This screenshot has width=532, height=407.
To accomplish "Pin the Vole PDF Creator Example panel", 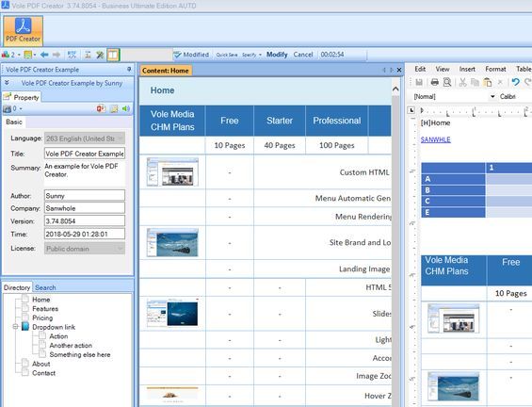I will coord(129,70).
